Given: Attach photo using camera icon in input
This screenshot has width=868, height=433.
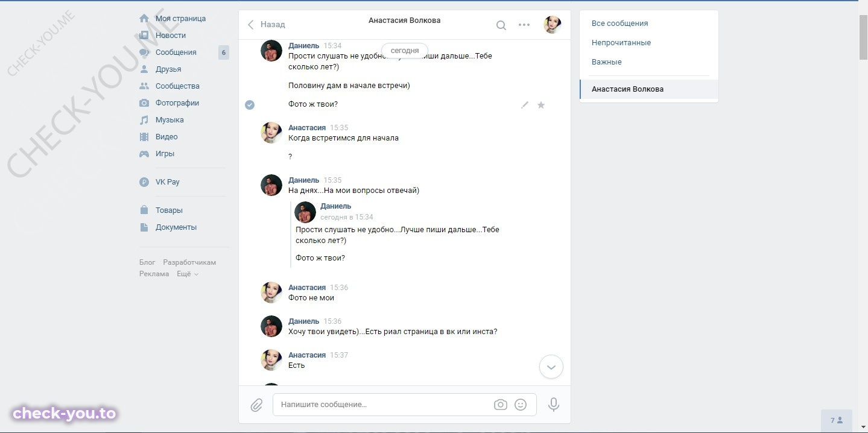Looking at the screenshot, I should point(501,405).
